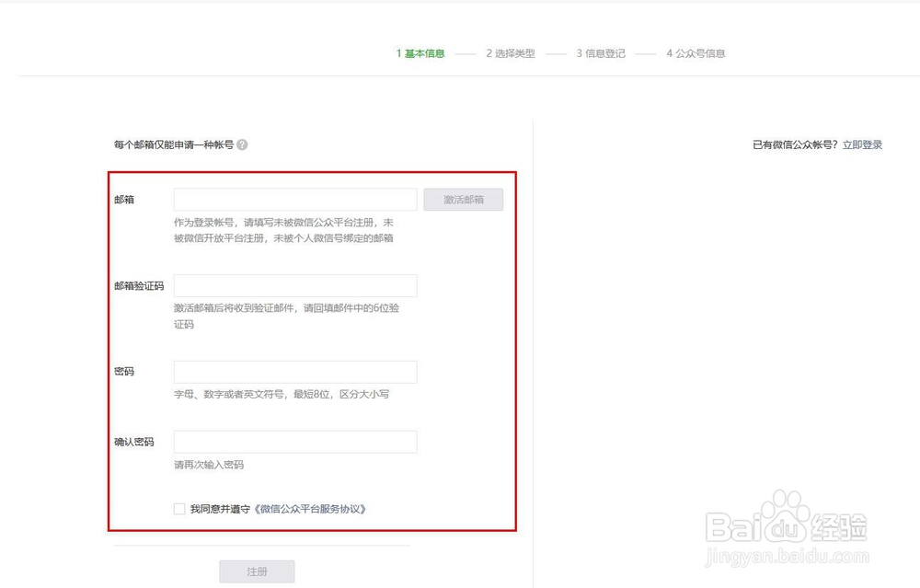Viewport: 920px width, 588px height.
Task: Open the 微信公众平台服务协议 link
Action: pyautogui.click(x=310, y=509)
